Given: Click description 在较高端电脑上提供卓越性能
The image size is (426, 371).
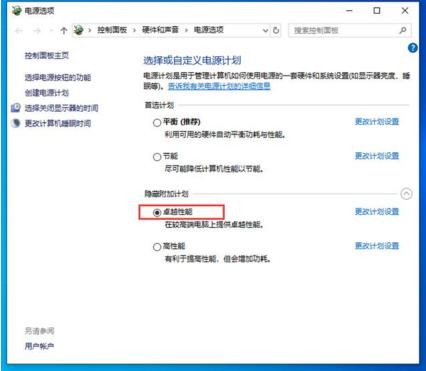Looking at the screenshot, I should click(214, 225).
